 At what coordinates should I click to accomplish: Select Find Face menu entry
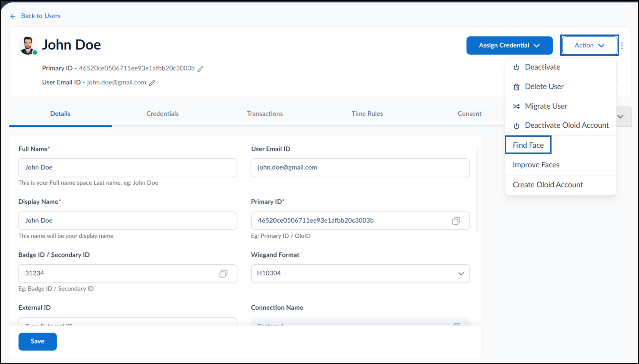(x=528, y=145)
